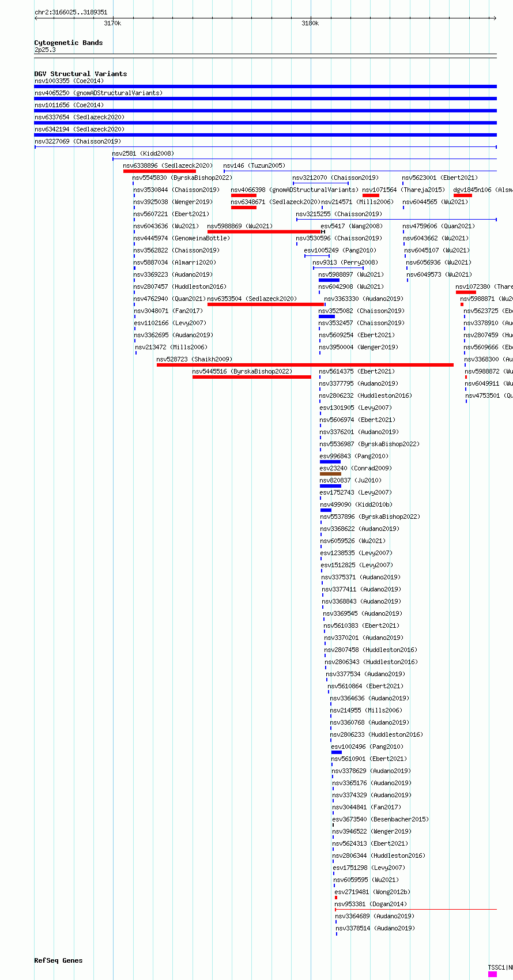Viewport: 513px width, 980px height.
Task: Click the RefSeq Genes track title
Action: pyautogui.click(x=58, y=960)
